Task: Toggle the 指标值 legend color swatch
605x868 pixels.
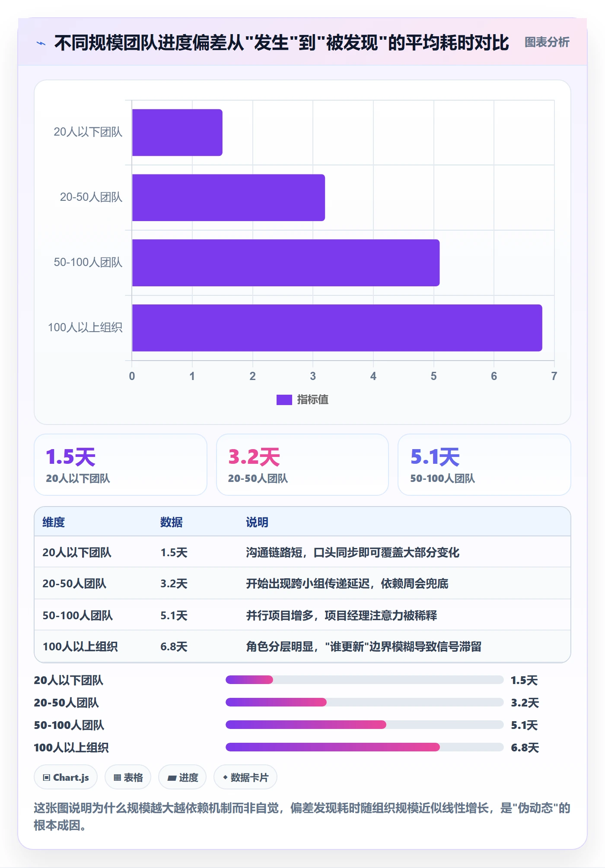Action: pos(284,400)
